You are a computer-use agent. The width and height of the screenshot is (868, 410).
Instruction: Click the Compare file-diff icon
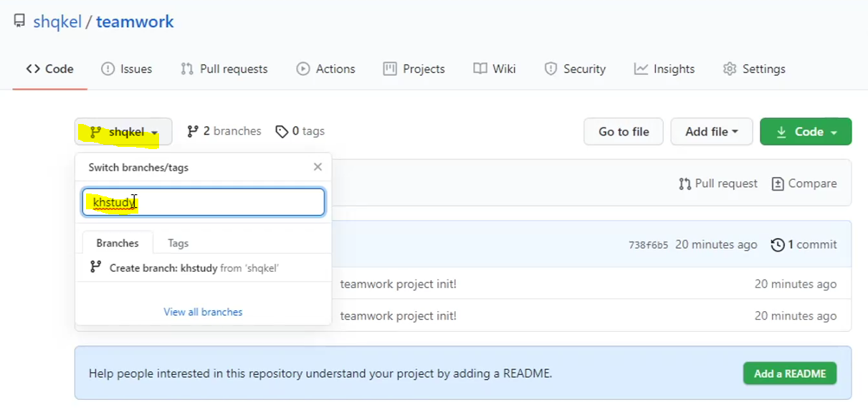[x=778, y=183]
